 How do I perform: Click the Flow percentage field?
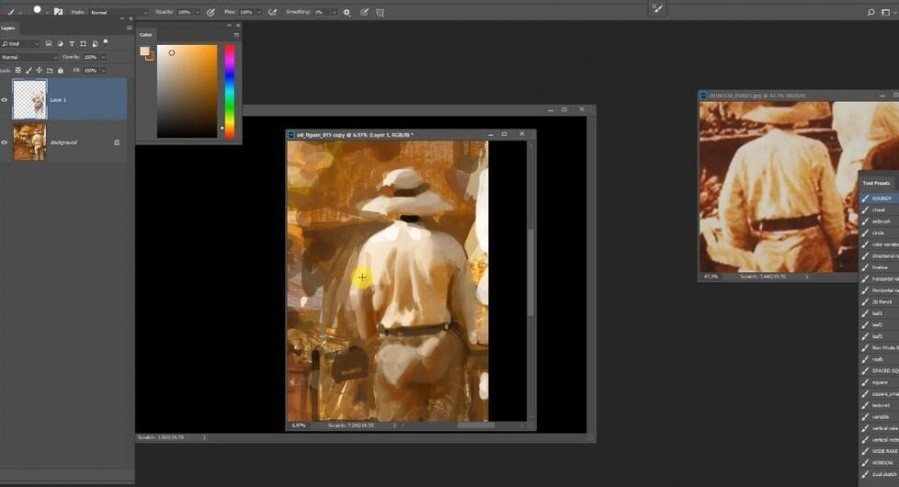245,12
